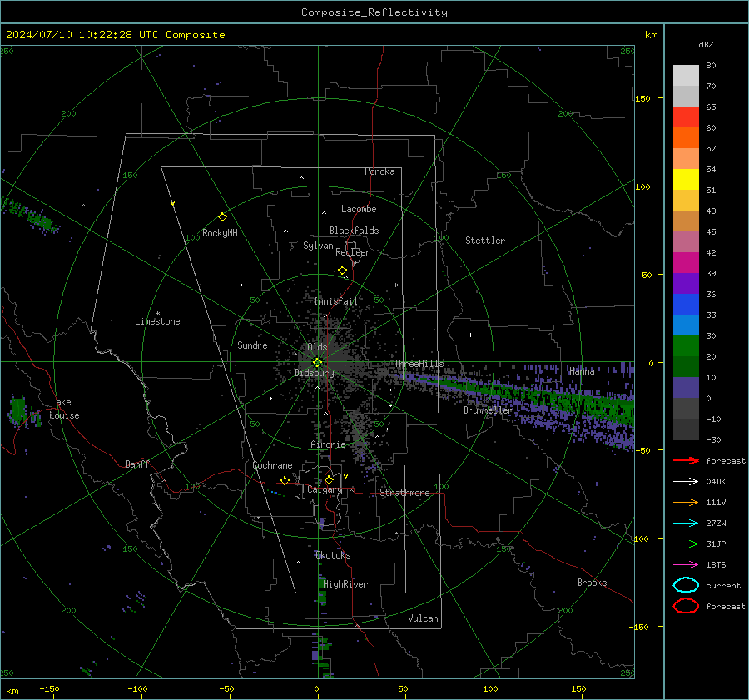This screenshot has height=700, width=749.
Task: Click the red forecast arrow in legend
Action: (686, 460)
